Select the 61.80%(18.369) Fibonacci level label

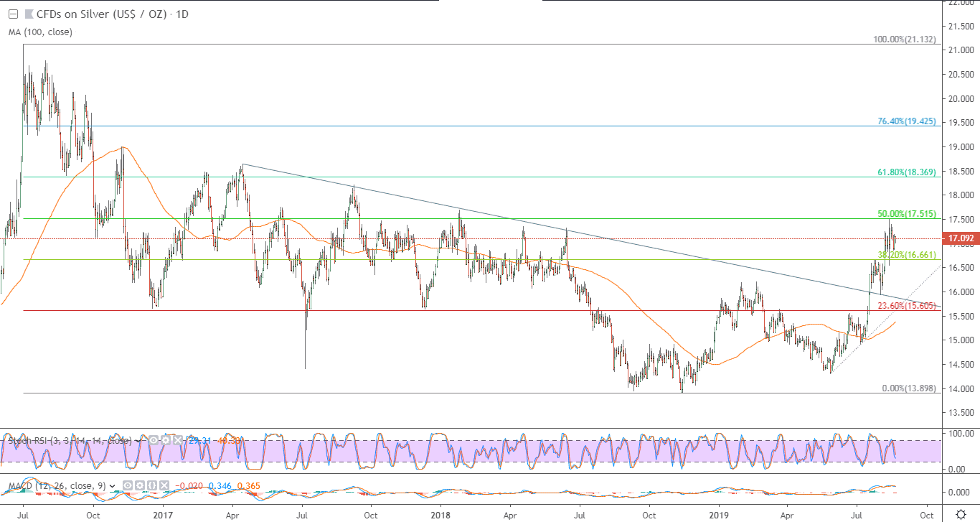[x=908, y=172]
